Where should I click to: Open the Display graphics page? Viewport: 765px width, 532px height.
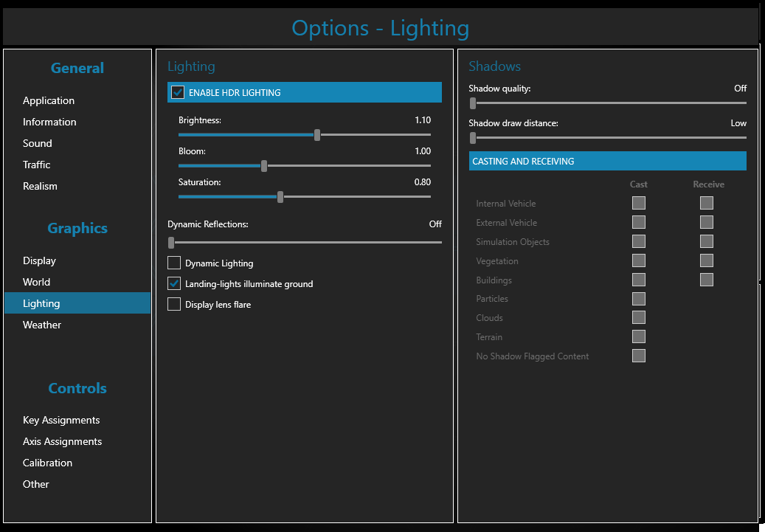[x=40, y=260]
